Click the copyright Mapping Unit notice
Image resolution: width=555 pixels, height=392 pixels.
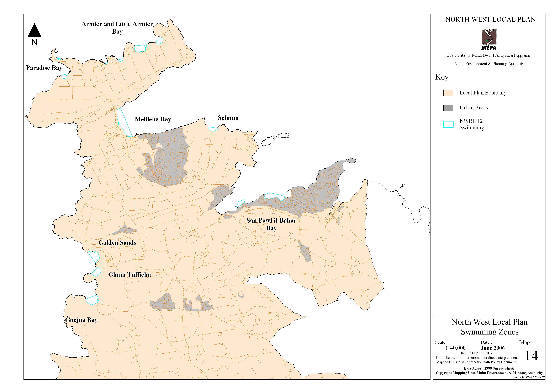point(489,373)
